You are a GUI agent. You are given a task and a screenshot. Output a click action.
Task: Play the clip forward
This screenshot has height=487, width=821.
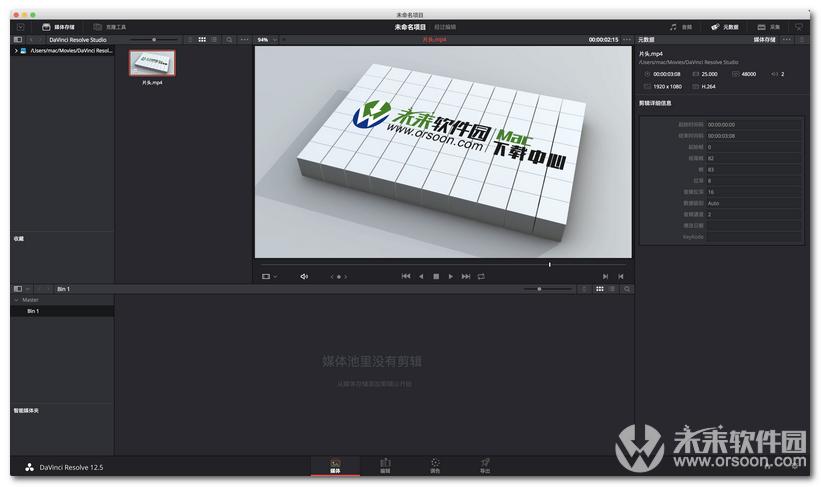(x=450, y=276)
